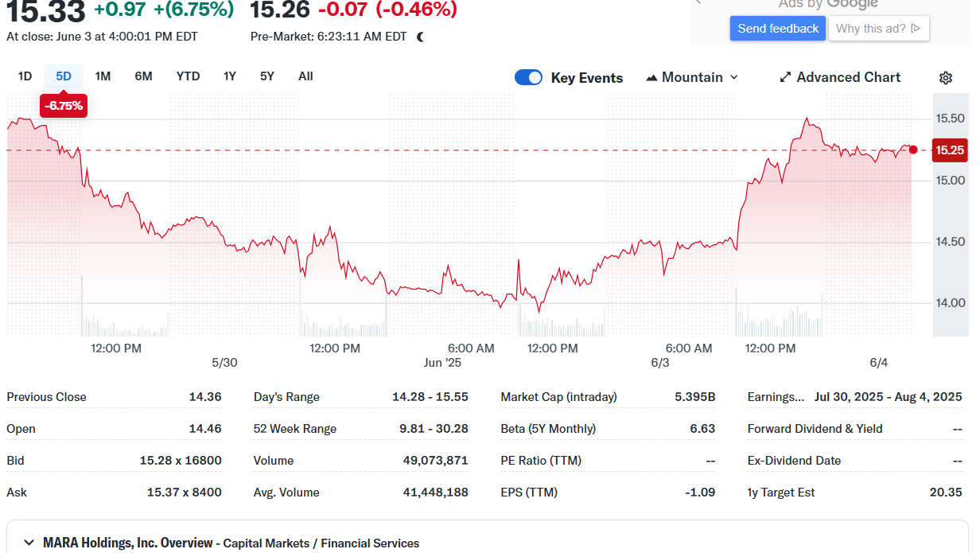This screenshot has width=980, height=553.
Task: Click the EPS (TTM) value -1.09
Action: [x=700, y=493]
